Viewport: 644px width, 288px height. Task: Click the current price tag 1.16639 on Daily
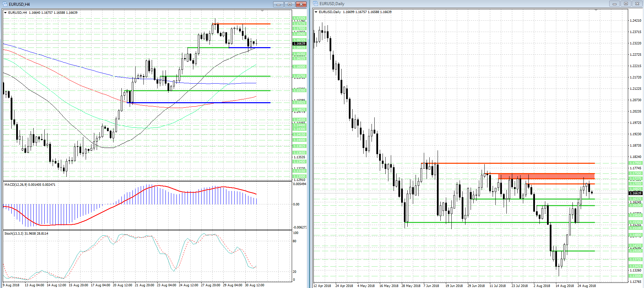coord(635,193)
